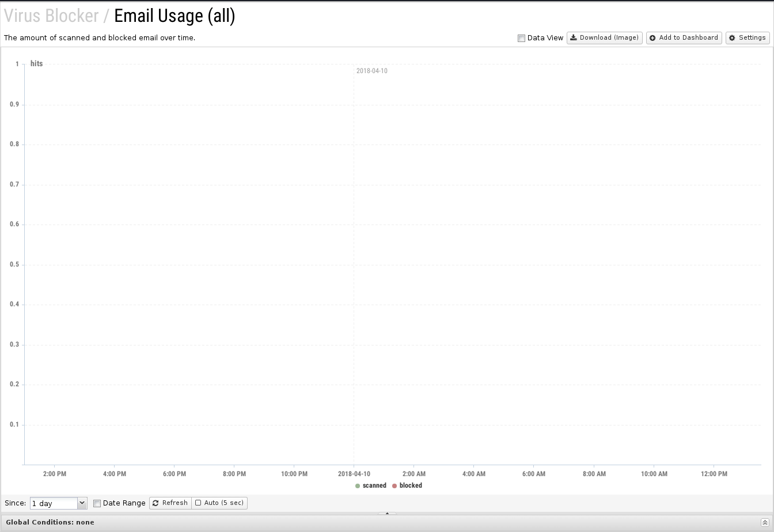
Task: Go to Virus Blocker in the breadcrumb
Action: coord(51,16)
